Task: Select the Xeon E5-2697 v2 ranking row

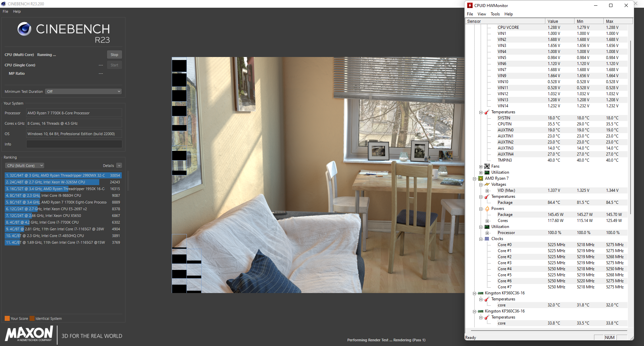Action: pyautogui.click(x=63, y=209)
